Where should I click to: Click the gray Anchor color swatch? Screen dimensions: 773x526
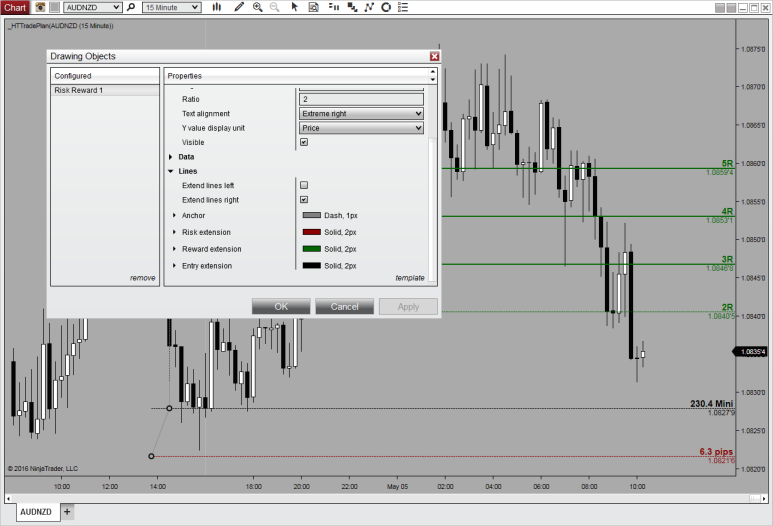(312, 215)
